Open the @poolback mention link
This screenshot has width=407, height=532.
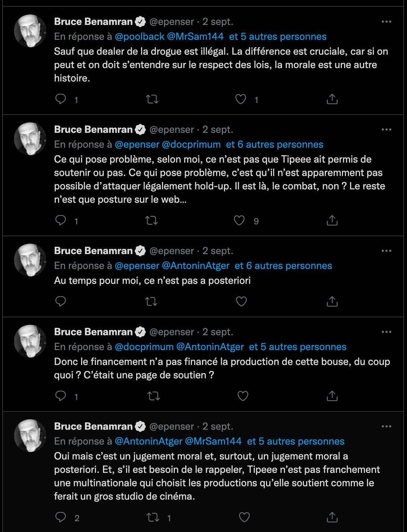(x=140, y=36)
